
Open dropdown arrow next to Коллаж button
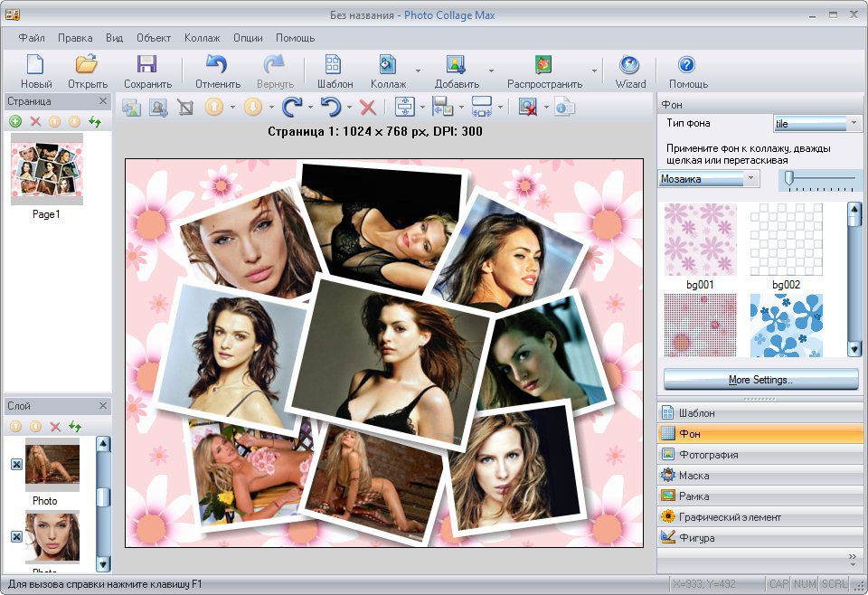click(x=418, y=71)
